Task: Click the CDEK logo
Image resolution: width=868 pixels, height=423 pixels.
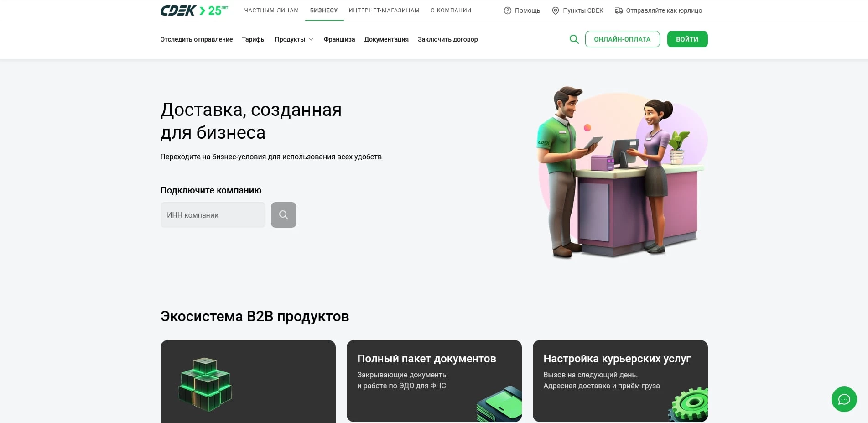Action: pos(178,10)
